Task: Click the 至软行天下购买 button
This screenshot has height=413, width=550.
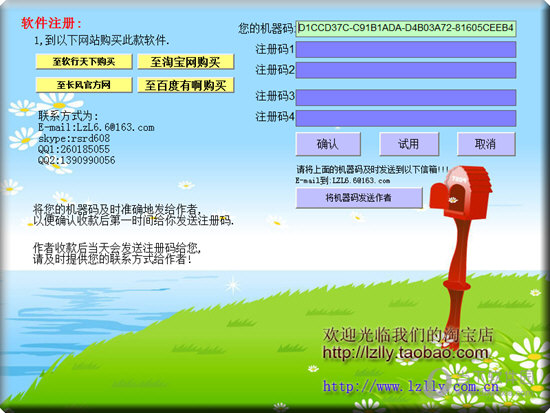Action: (x=84, y=62)
